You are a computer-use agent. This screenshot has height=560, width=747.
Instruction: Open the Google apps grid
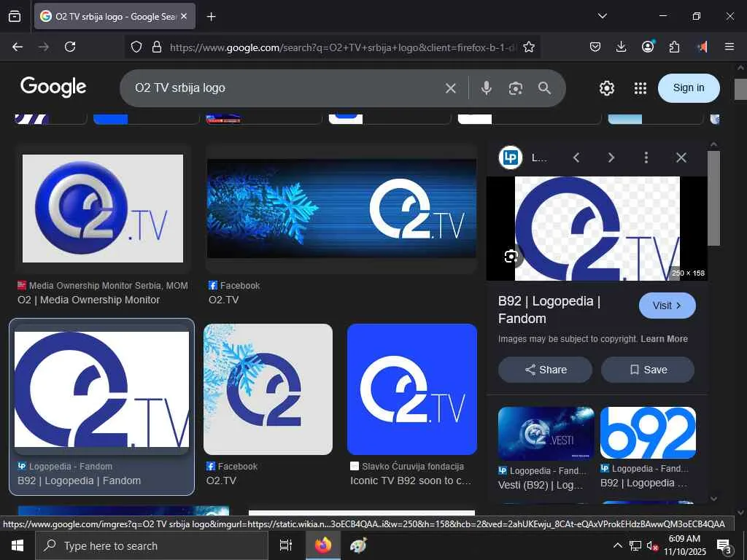tap(640, 88)
